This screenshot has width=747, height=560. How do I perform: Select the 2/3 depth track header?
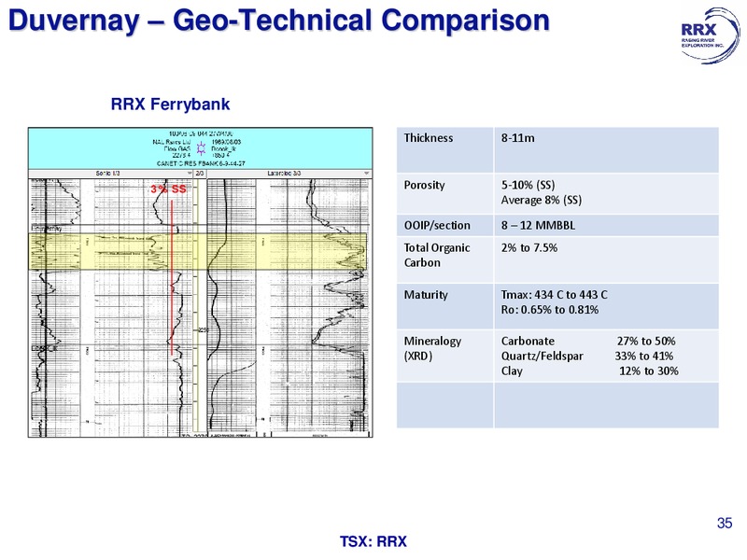[x=200, y=174]
